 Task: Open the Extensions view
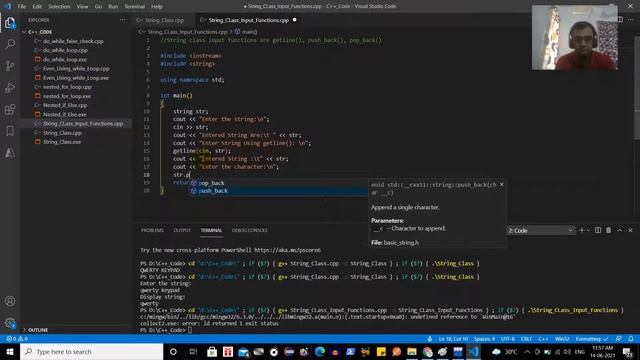(x=10, y=109)
